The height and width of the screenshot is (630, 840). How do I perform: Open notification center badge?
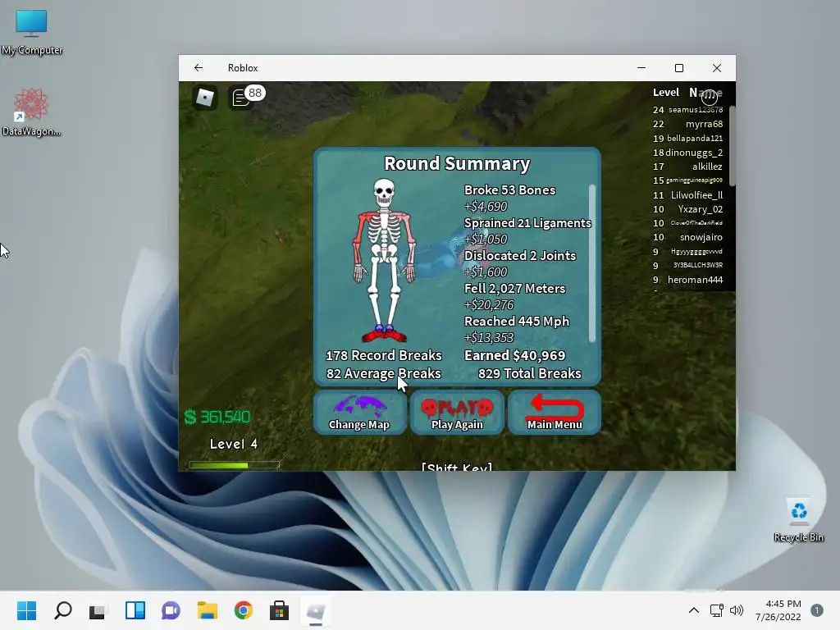(x=816, y=610)
